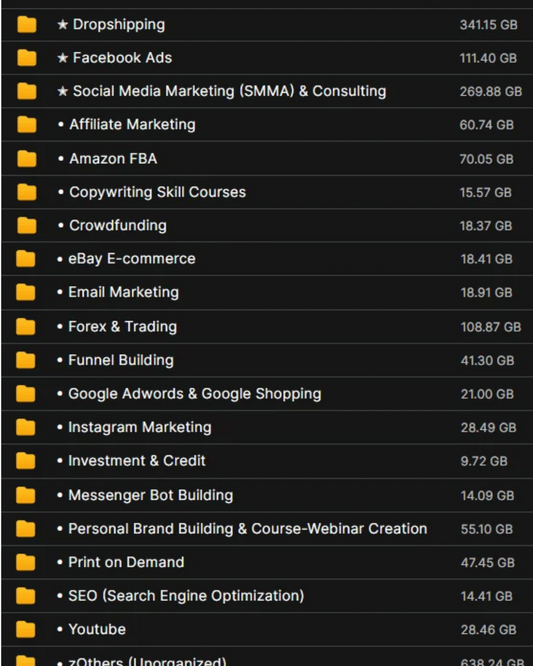
Task: Click the 108.87 GB size value
Action: [x=491, y=327]
